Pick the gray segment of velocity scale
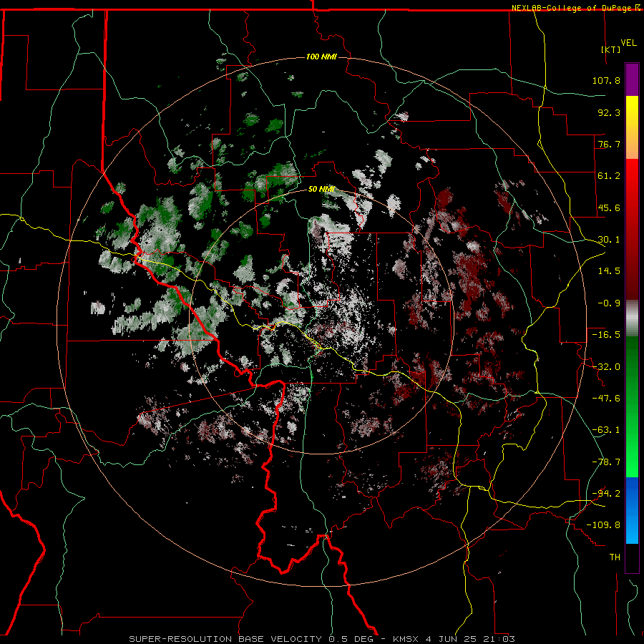This screenshot has width=644, height=644. (632, 318)
